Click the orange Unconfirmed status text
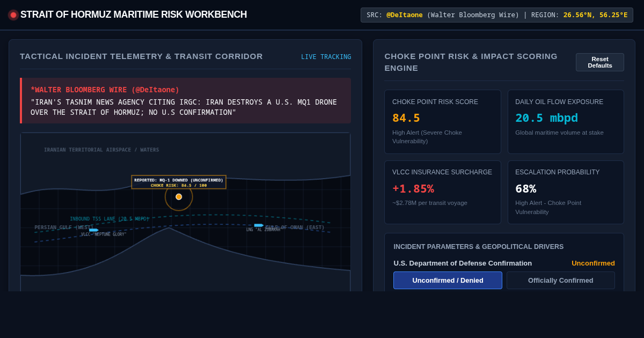Screen dimensions: 644x338 coord(593,263)
